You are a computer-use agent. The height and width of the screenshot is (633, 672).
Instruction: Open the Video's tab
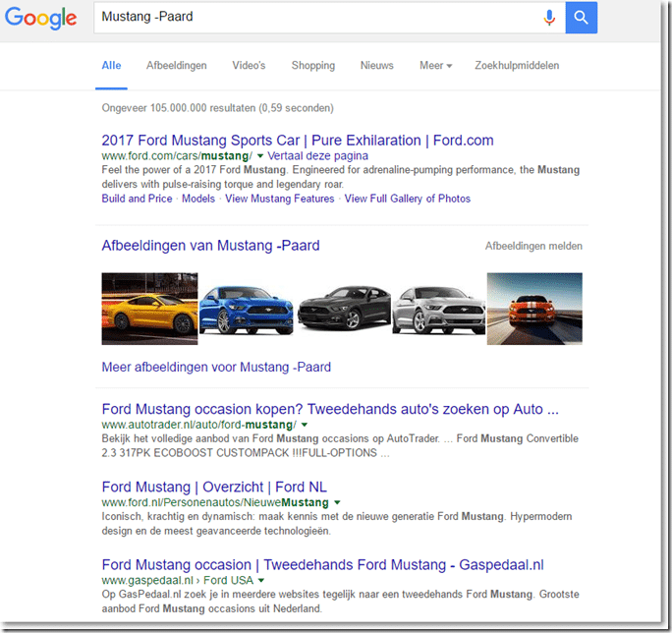(249, 66)
